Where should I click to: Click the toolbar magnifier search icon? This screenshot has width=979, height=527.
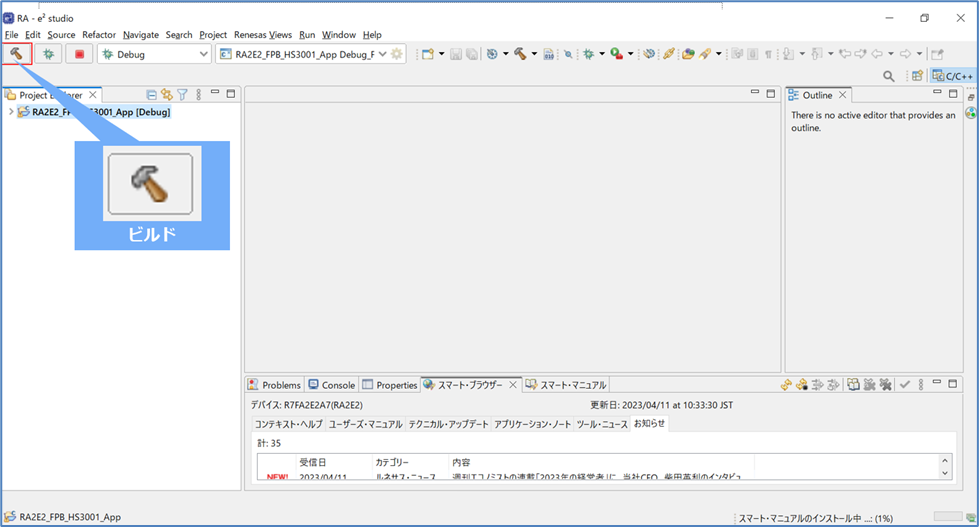tap(888, 76)
